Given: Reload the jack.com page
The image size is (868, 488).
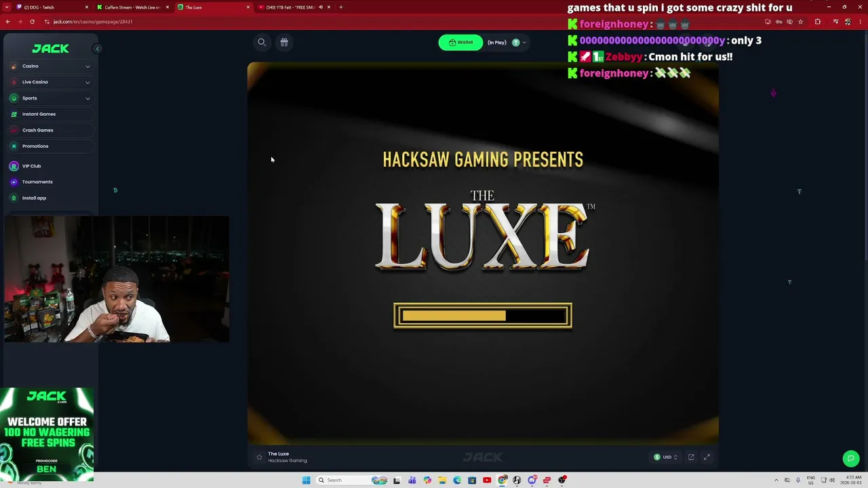Looking at the screenshot, I should 32,22.
